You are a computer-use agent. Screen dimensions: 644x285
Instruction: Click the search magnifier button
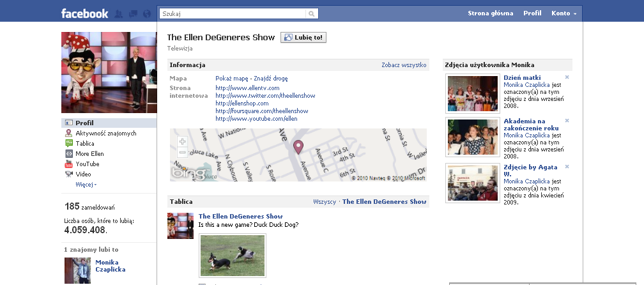312,13
